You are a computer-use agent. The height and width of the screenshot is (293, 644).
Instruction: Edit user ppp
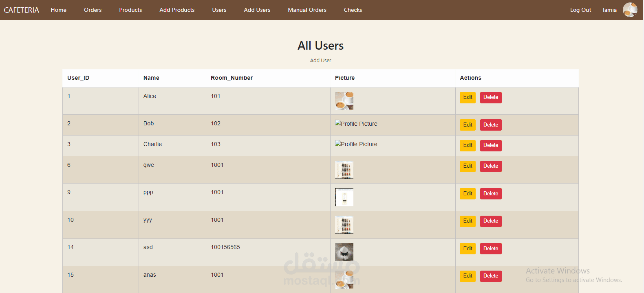pos(468,194)
